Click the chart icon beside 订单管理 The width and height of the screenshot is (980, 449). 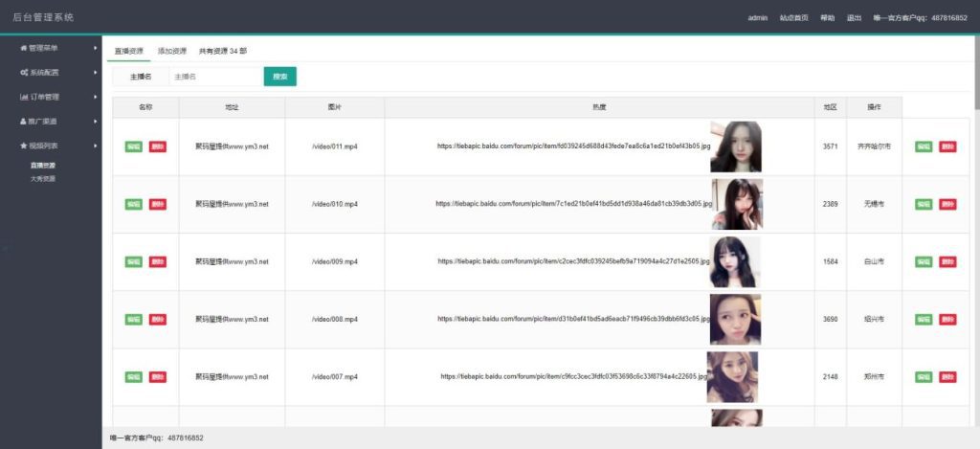24,97
